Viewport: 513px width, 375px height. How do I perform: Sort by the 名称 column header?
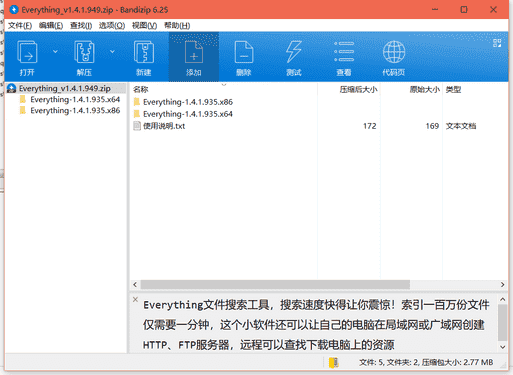140,89
